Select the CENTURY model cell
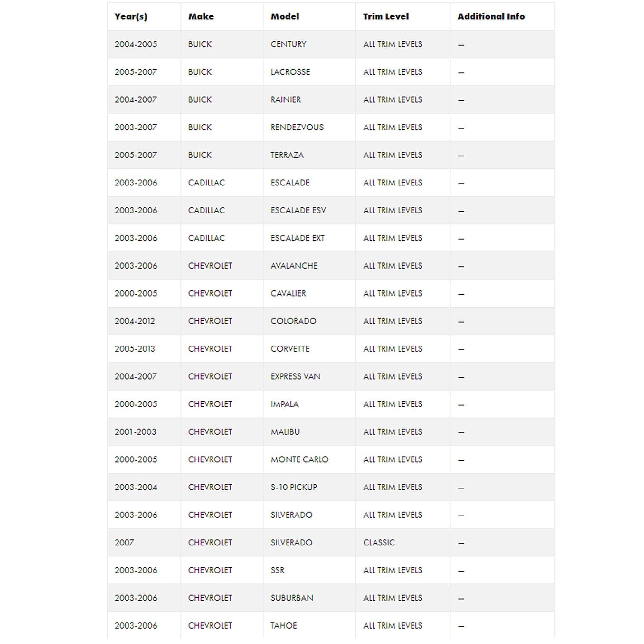 [288, 44]
